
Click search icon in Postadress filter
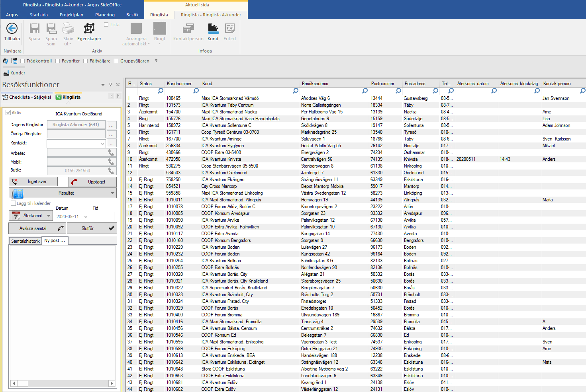pos(435,91)
